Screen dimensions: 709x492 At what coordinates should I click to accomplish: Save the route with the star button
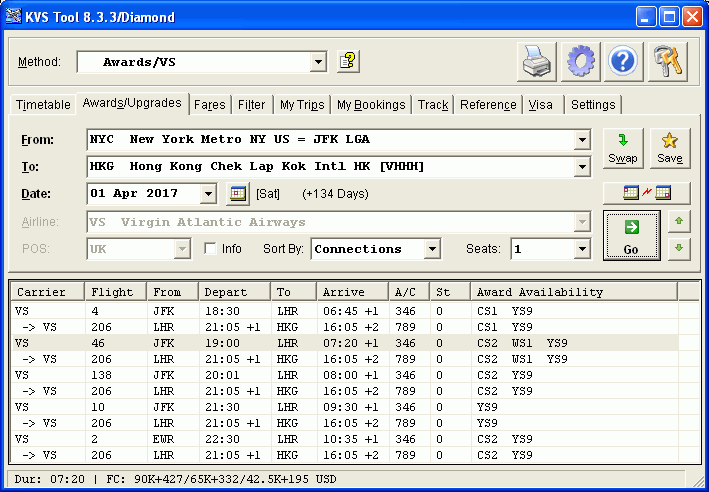[670, 148]
